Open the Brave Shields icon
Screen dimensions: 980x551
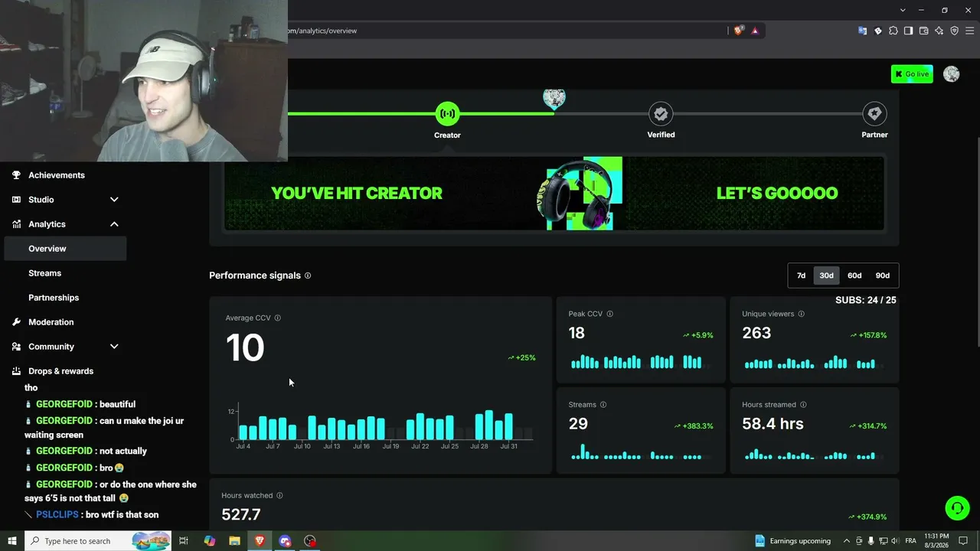coord(739,31)
